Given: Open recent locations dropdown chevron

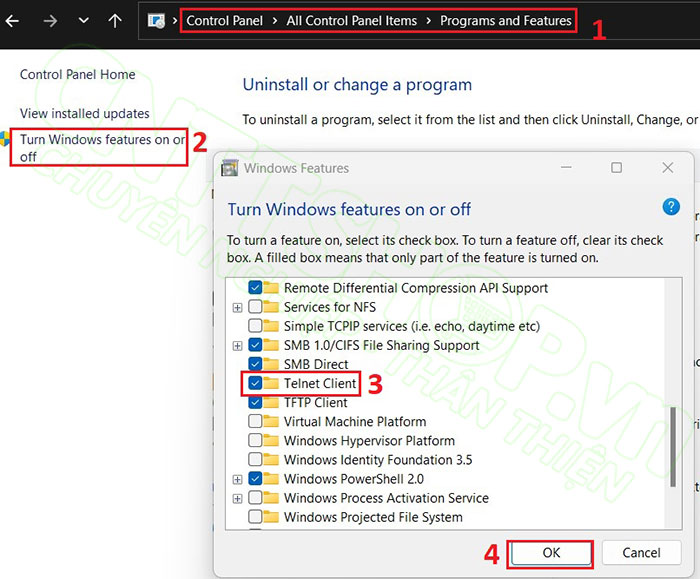Looking at the screenshot, I should click(84, 21).
